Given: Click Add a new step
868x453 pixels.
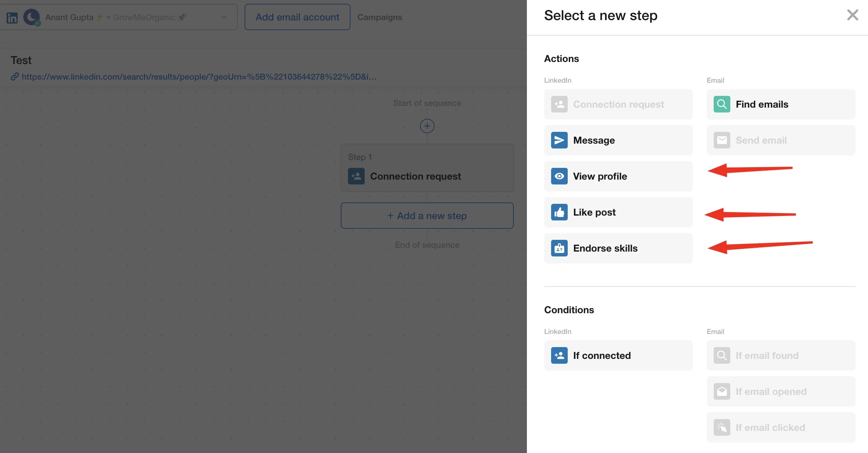Looking at the screenshot, I should point(427,215).
